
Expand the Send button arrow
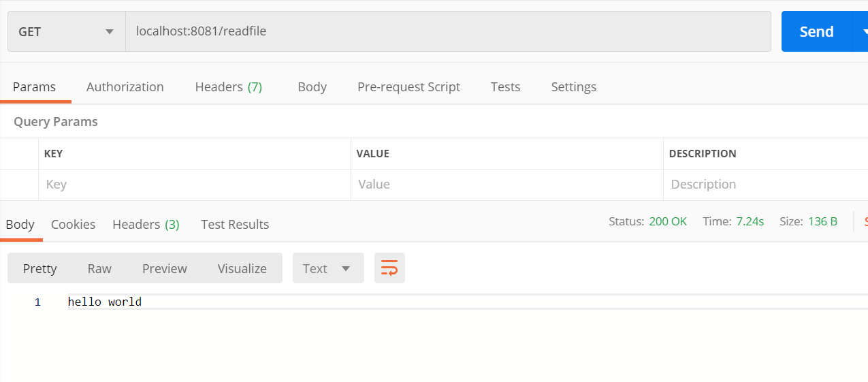(x=861, y=31)
